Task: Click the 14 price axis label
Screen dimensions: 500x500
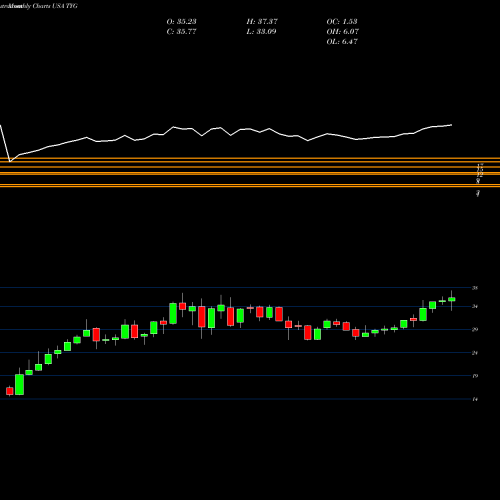Action: tap(475, 399)
